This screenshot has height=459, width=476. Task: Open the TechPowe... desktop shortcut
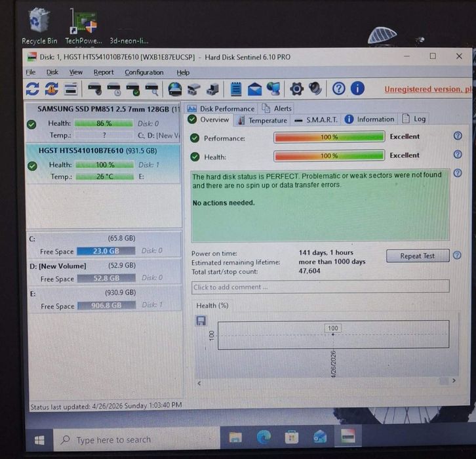(83, 26)
